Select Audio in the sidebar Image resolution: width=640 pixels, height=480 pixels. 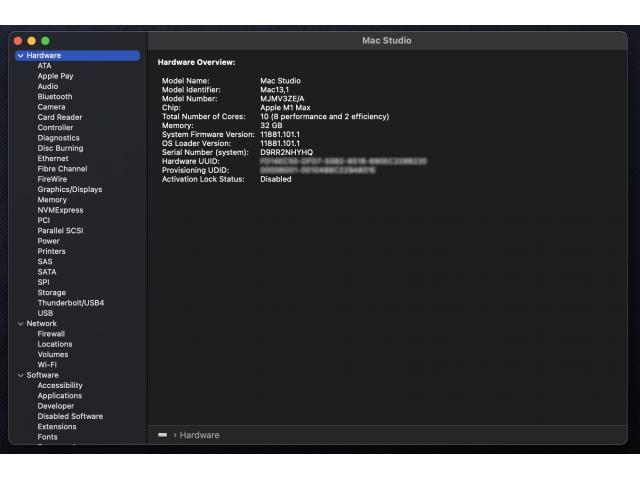[48, 86]
